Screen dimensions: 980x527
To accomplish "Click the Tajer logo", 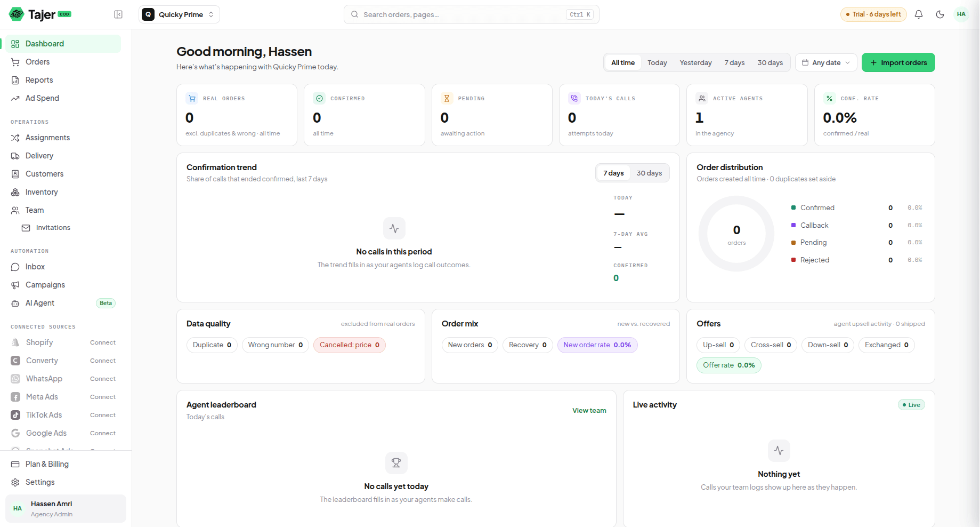I will 40,14.
